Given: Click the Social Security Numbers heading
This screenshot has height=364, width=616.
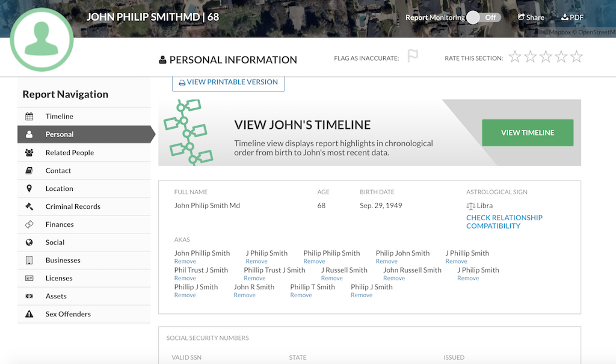Looking at the screenshot, I should (208, 338).
